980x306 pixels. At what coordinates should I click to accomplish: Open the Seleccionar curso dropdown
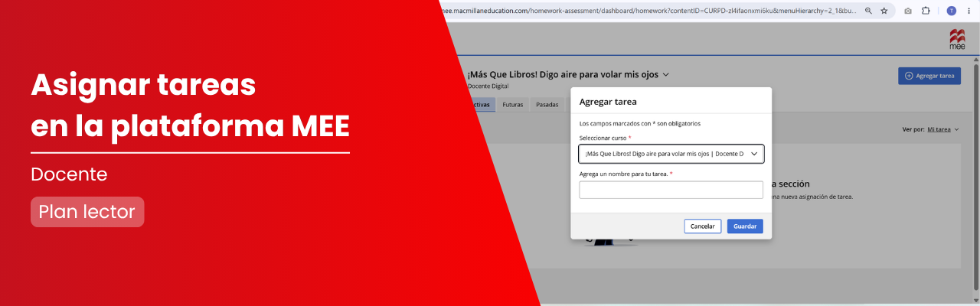(x=671, y=154)
